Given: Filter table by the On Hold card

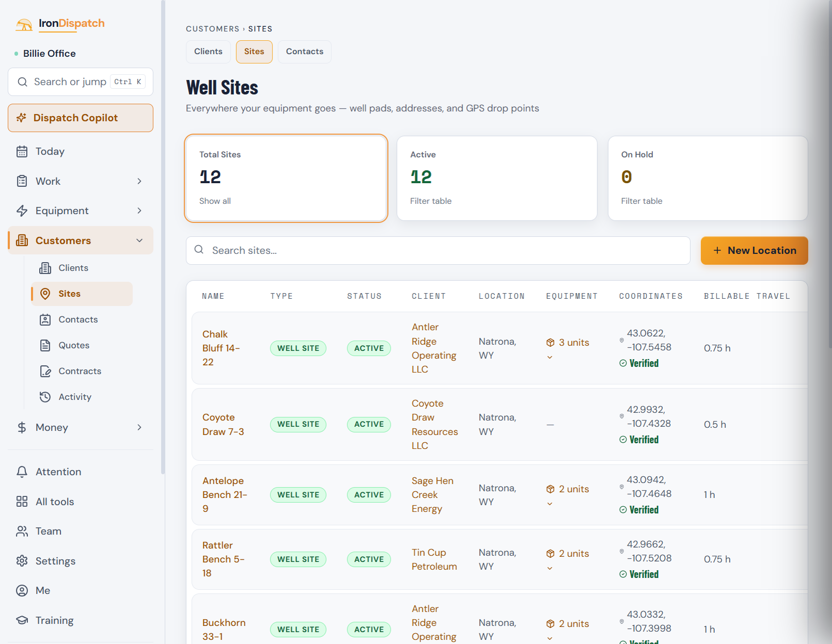Looking at the screenshot, I should pos(708,178).
